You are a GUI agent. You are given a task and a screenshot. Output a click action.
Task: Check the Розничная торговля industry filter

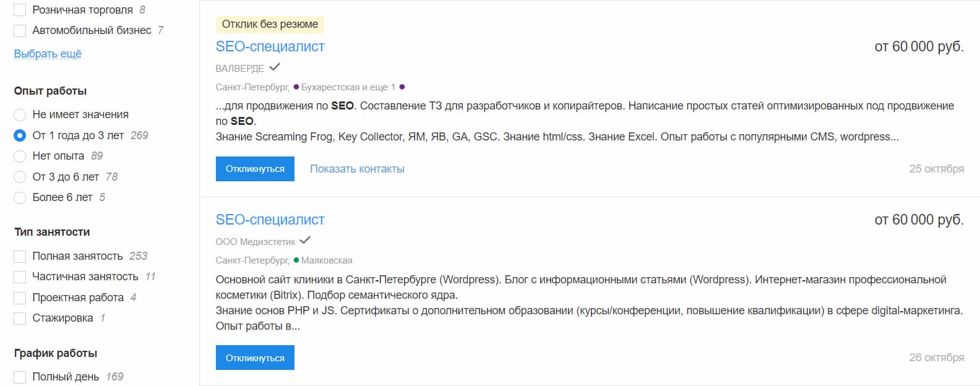20,9
